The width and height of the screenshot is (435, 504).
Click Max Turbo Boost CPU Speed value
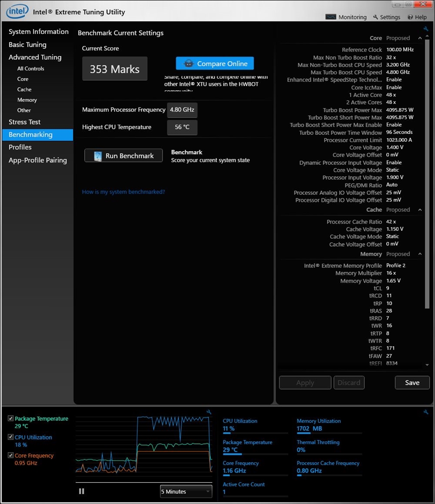point(398,72)
